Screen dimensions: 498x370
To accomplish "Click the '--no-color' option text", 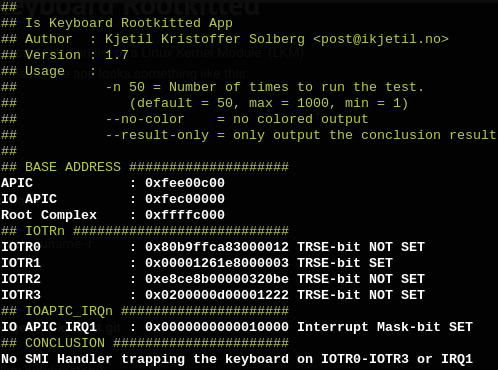I will click(145, 119).
